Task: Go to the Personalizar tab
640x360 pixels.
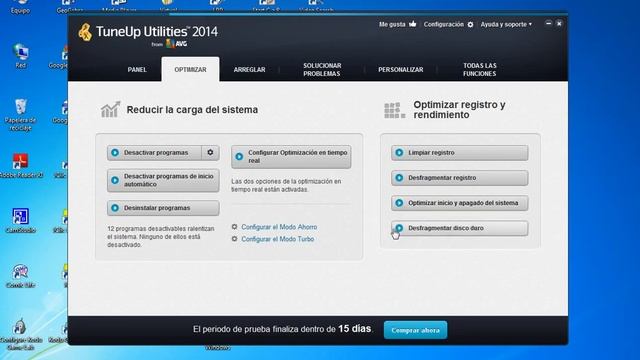Action: click(x=400, y=70)
